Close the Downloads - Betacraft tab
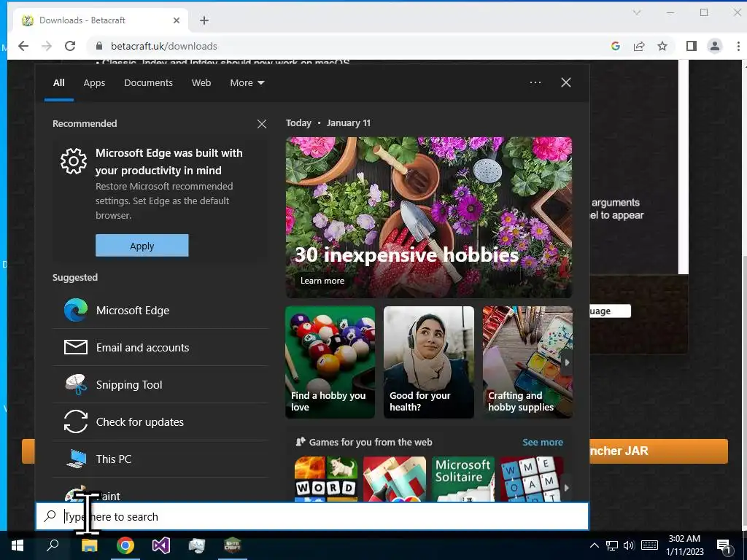Viewport: 747px width, 560px height. (177, 20)
